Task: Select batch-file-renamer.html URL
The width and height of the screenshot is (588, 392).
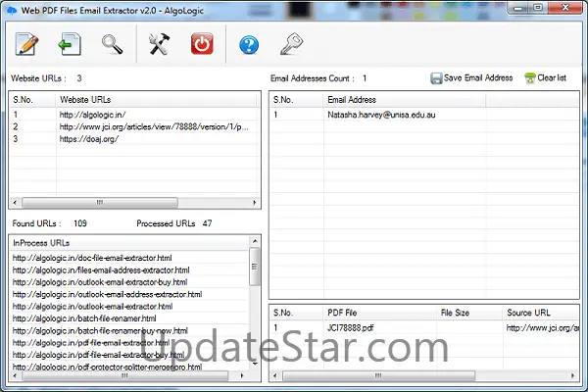Action: pyautogui.click(x=84, y=318)
